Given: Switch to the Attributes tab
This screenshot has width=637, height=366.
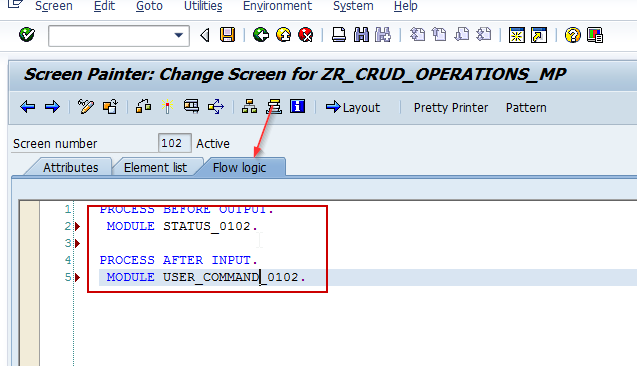Looking at the screenshot, I should click(x=71, y=167).
